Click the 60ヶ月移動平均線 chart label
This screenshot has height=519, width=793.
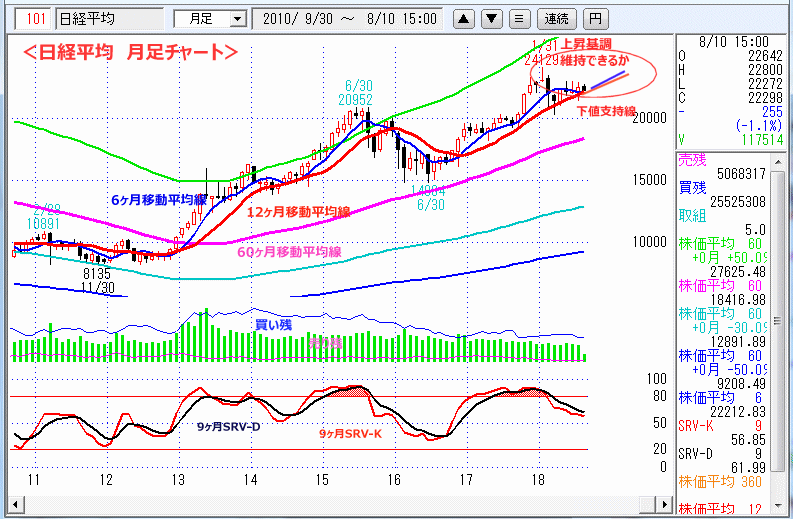click(289, 252)
